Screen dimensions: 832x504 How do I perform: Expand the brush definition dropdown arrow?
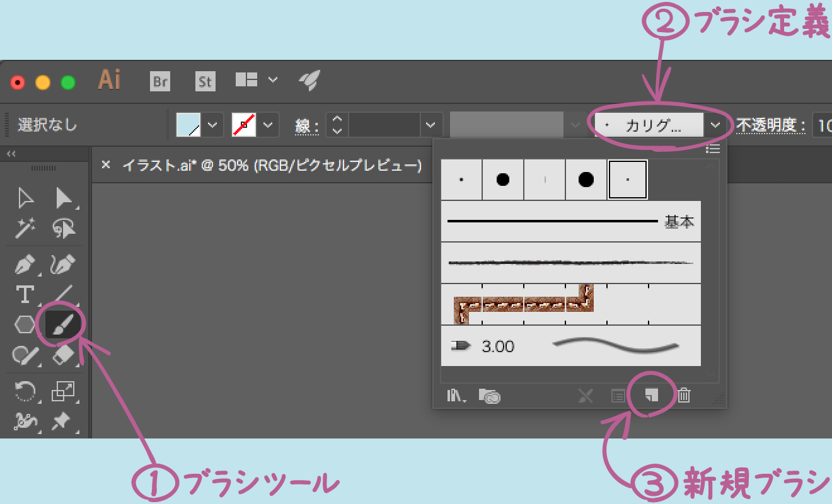(715, 125)
